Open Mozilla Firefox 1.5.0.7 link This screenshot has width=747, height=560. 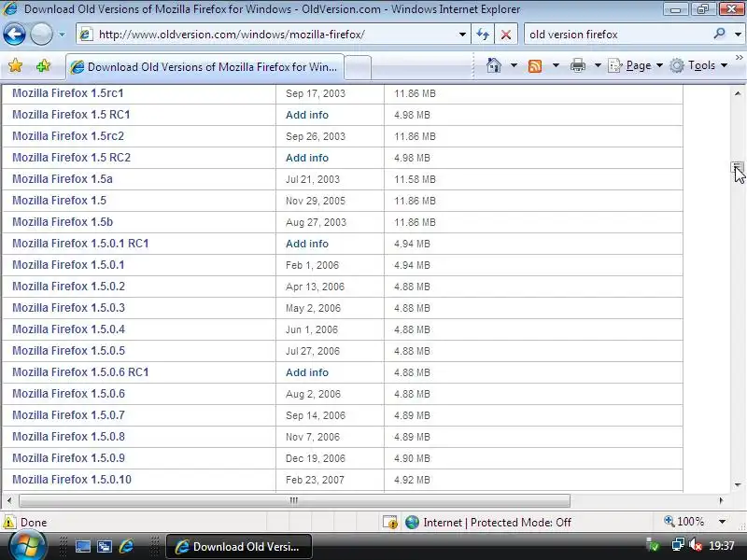coord(68,414)
